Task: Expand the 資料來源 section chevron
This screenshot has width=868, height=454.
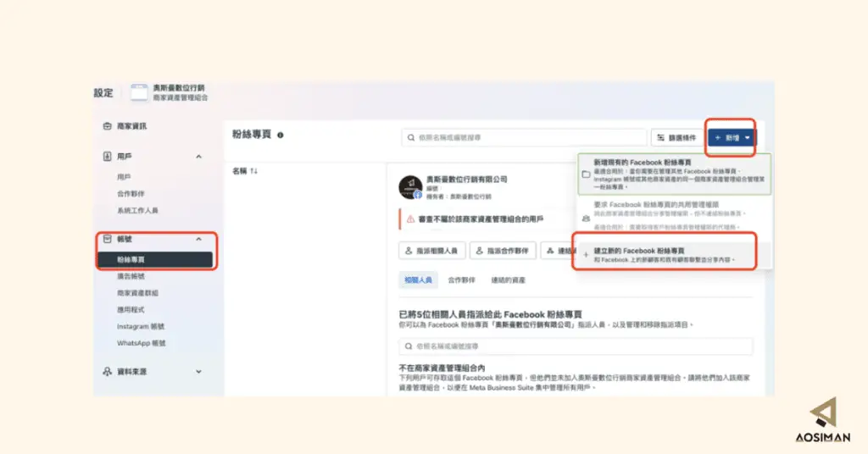Action: tap(198, 372)
